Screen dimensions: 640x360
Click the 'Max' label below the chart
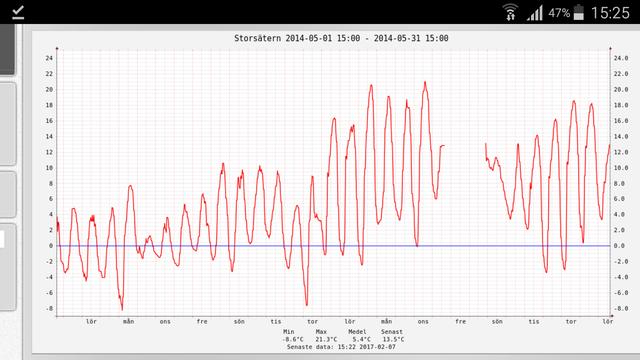pyautogui.click(x=321, y=332)
